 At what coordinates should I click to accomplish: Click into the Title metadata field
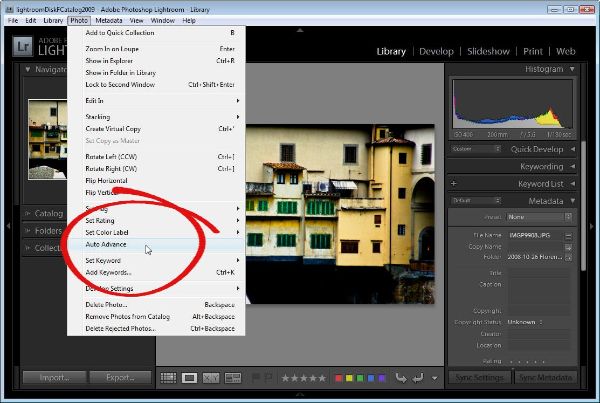539,273
